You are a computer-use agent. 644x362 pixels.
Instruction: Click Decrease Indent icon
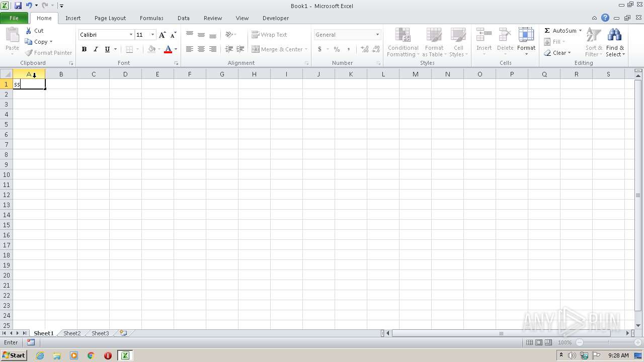(229, 49)
